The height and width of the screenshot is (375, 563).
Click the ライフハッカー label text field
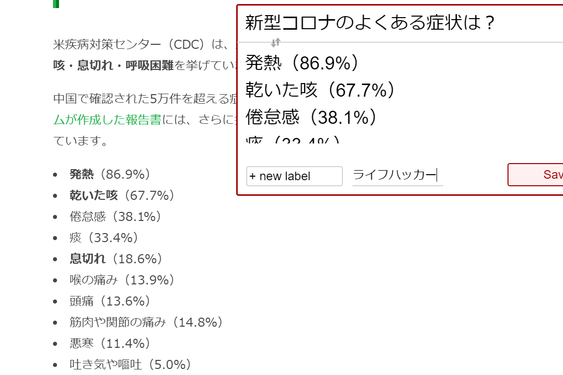tap(397, 175)
